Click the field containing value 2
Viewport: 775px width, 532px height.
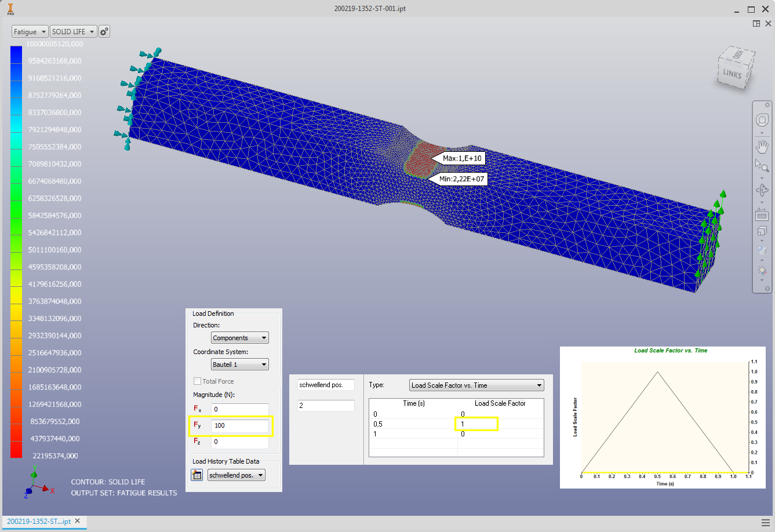click(x=326, y=406)
